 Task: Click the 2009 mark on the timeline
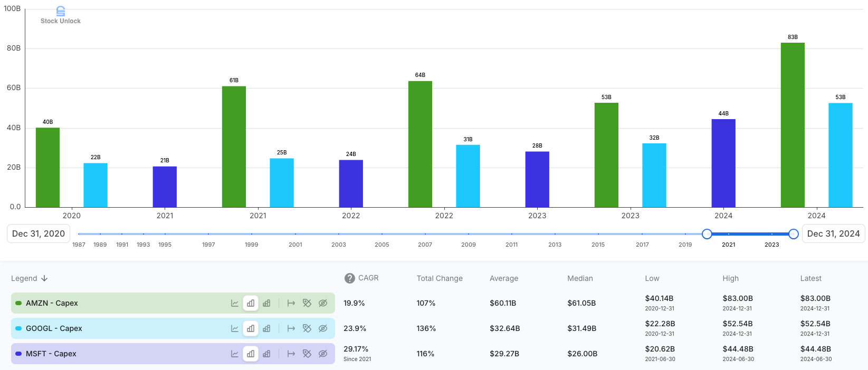pos(469,245)
